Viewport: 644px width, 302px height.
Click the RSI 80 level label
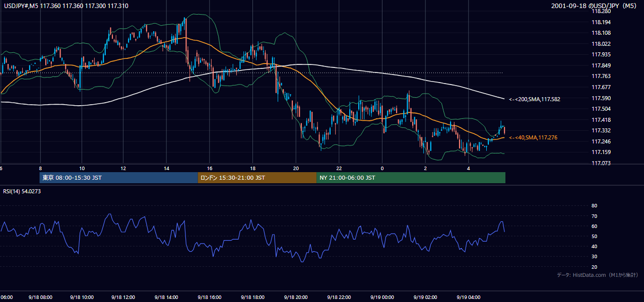(x=594, y=206)
